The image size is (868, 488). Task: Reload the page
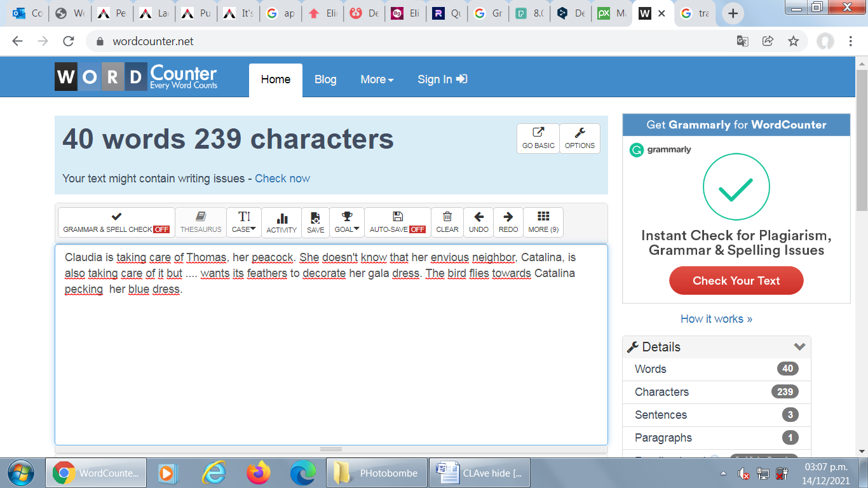(68, 41)
